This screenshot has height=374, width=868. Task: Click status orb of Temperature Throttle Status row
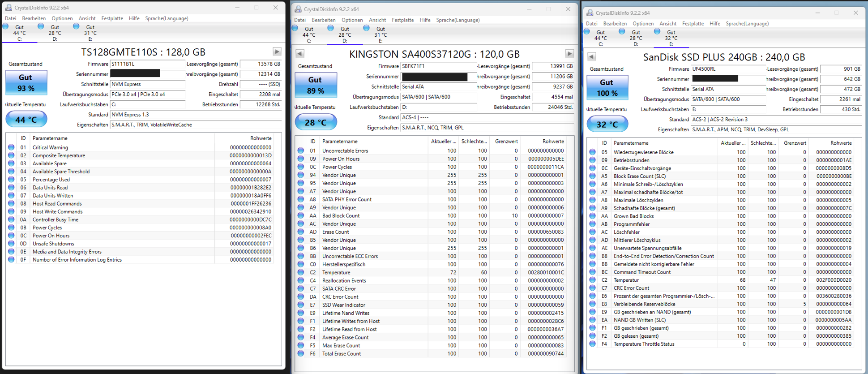pyautogui.click(x=592, y=344)
